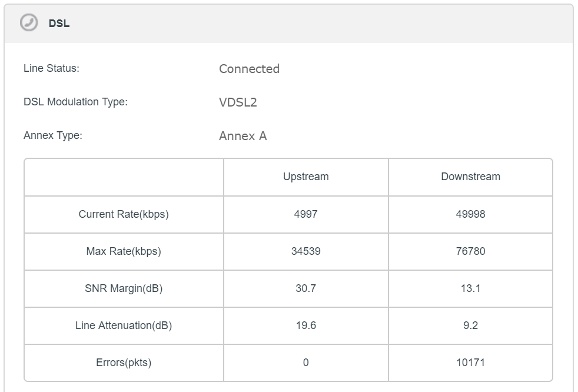
Task: Select the Connected status value
Action: (249, 69)
